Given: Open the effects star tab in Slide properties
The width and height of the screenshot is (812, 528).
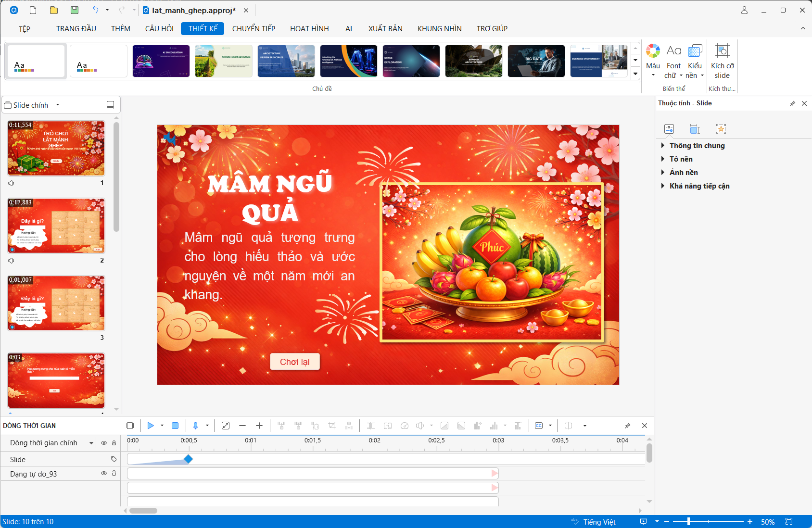Looking at the screenshot, I should click(x=721, y=129).
